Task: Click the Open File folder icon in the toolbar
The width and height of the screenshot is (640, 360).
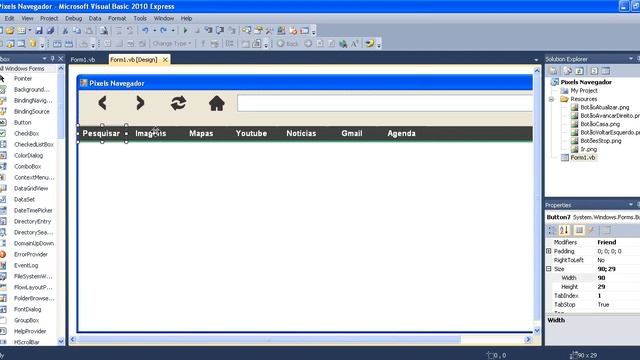Action: [x=10, y=31]
